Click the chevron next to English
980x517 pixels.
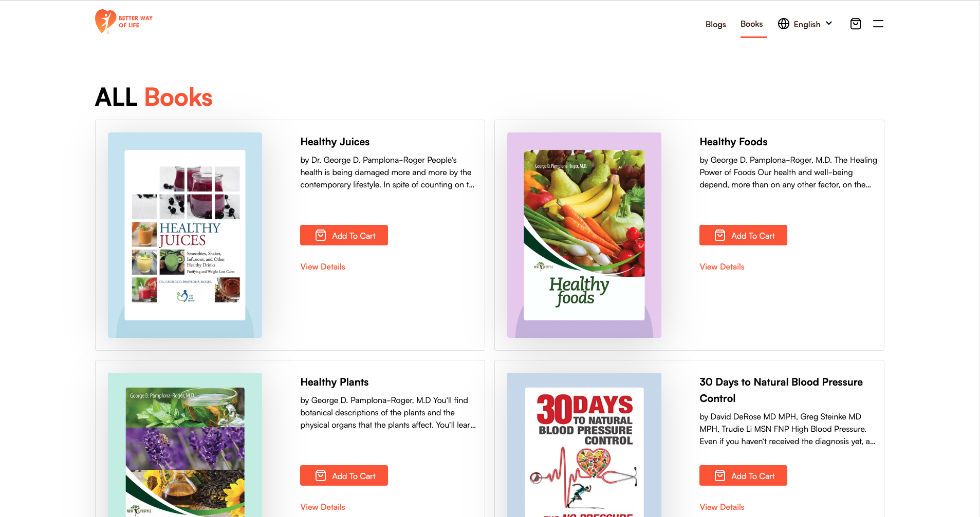pyautogui.click(x=829, y=24)
